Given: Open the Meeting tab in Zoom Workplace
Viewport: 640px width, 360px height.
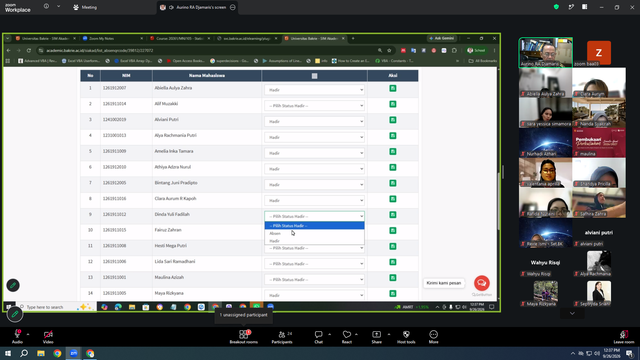Looking at the screenshot, I should (x=85, y=7).
